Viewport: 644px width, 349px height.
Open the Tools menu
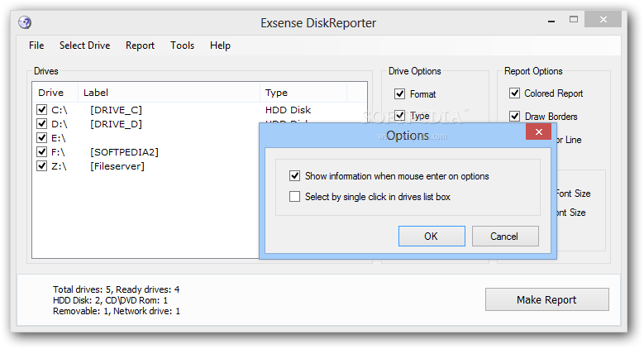click(183, 45)
